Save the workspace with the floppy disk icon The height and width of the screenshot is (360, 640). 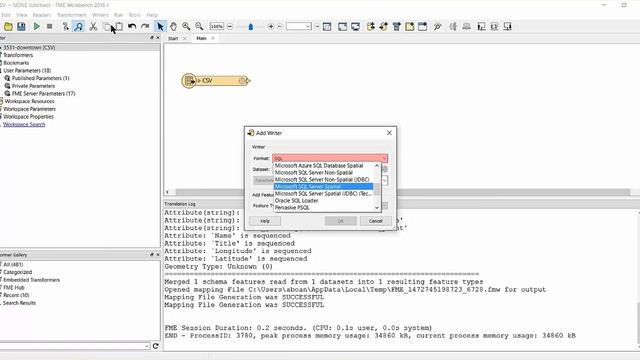tap(21, 27)
